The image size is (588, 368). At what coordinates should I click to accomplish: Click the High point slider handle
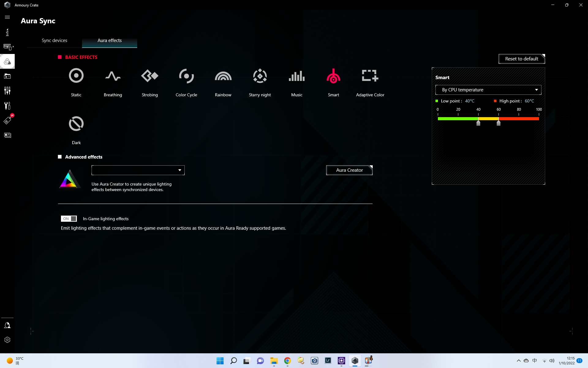pyautogui.click(x=499, y=123)
